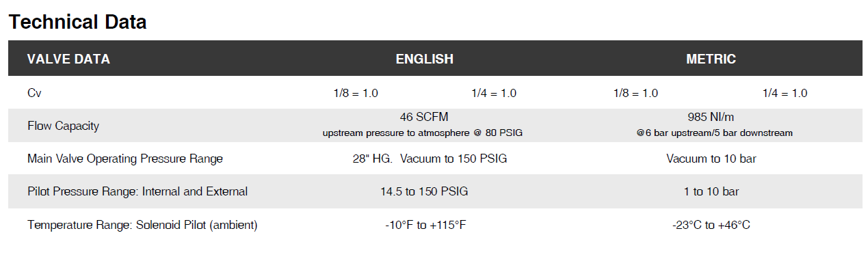868x259 pixels.
Task: Select the 14.5 to 150 PSIG value
Action: click(x=424, y=191)
